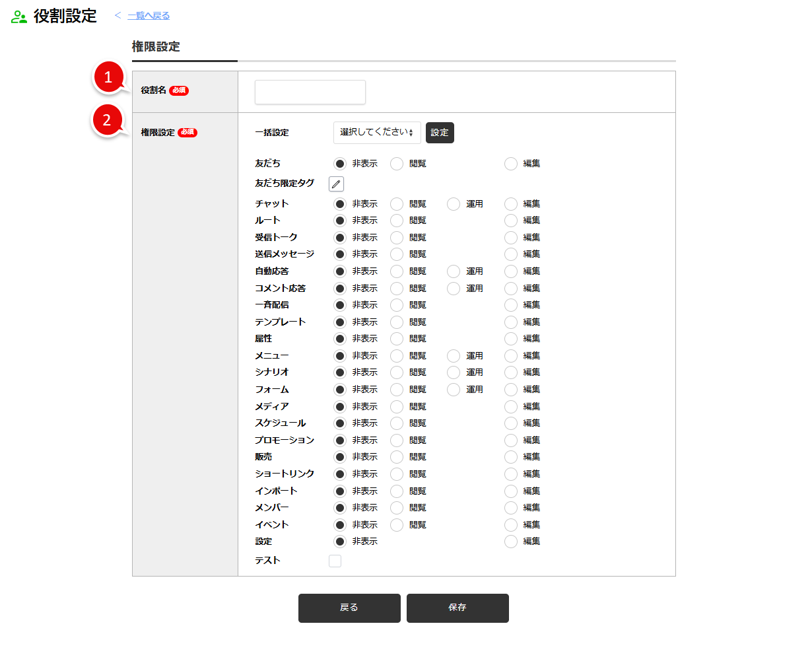
Task: Click the red number 1 annotation badge
Action: click(108, 77)
